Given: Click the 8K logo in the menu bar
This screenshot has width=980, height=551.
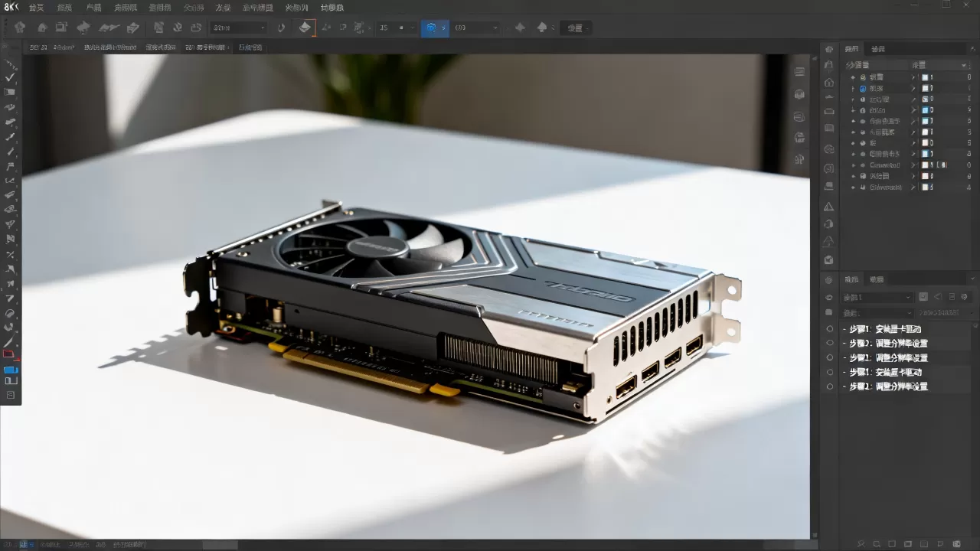Looking at the screenshot, I should point(11,7).
